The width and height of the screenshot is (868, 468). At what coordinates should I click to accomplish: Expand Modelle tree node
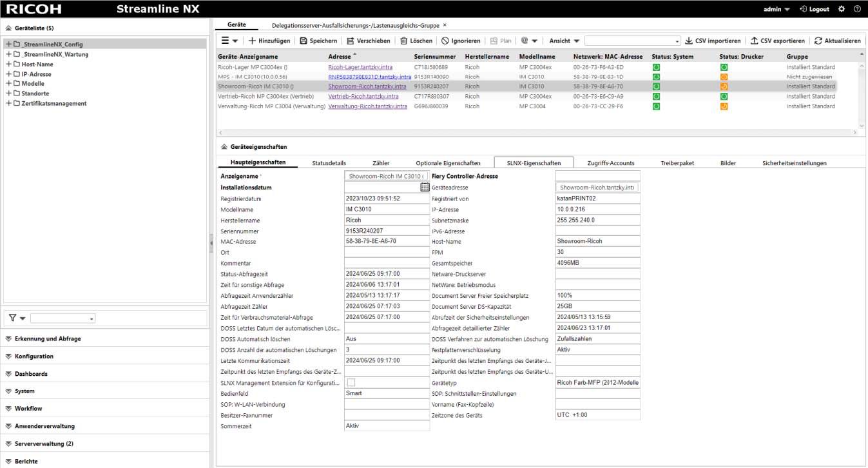[x=8, y=84]
